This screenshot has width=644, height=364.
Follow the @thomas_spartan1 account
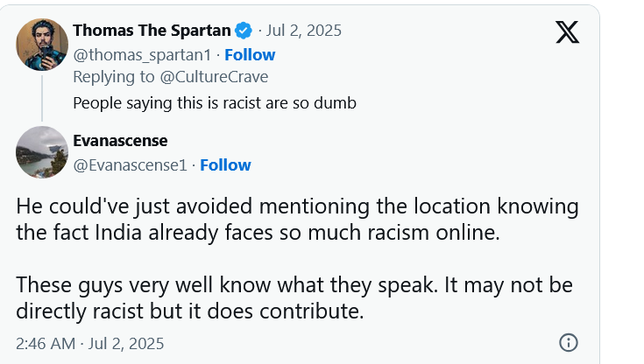(250, 54)
